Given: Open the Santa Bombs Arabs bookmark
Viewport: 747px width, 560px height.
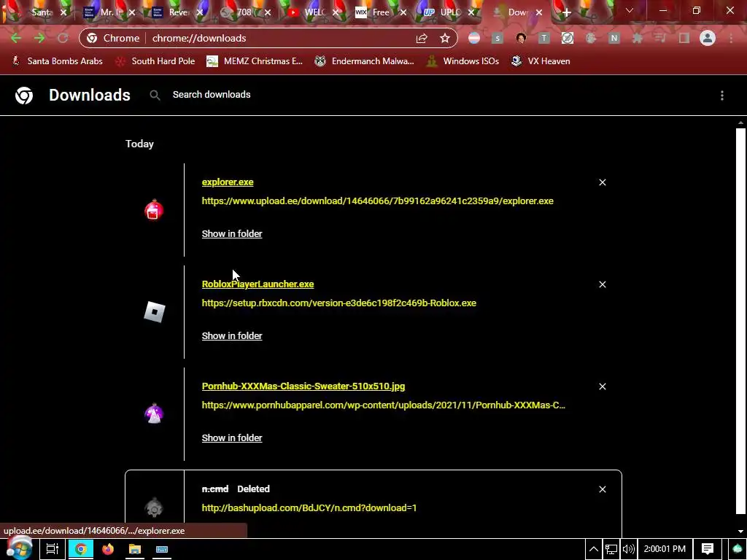Looking at the screenshot, I should click(x=57, y=61).
